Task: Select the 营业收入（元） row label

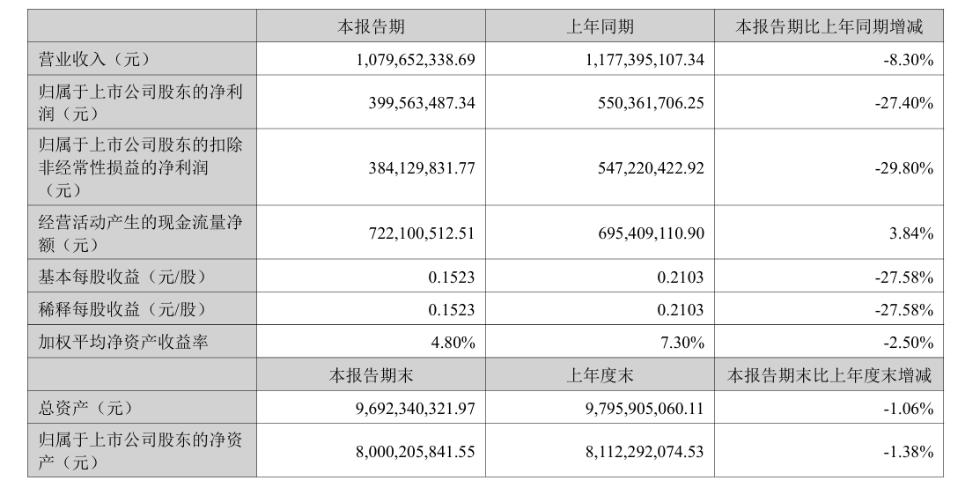Action: (94, 59)
